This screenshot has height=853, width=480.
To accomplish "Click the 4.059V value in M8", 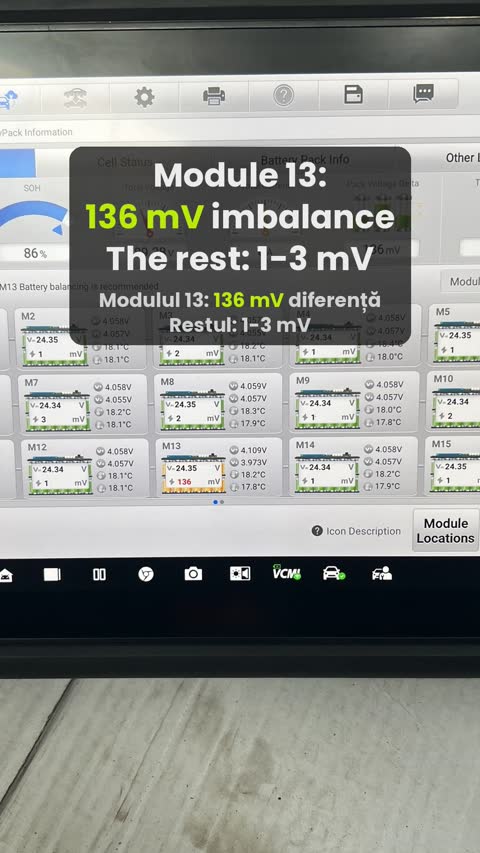I will click(254, 386).
